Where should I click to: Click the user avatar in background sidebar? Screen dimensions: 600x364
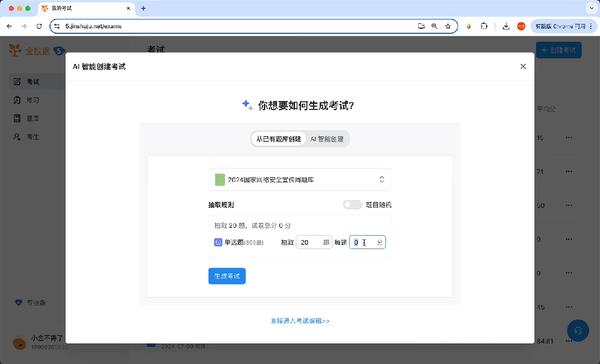coord(20,343)
